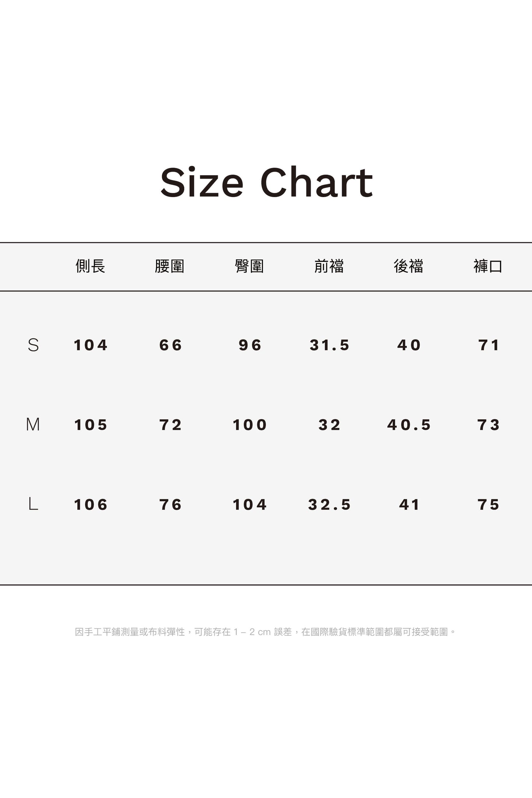Click the measurement tolerance note below the table
Image resolution: width=532 pixels, height=798 pixels.
(x=265, y=632)
